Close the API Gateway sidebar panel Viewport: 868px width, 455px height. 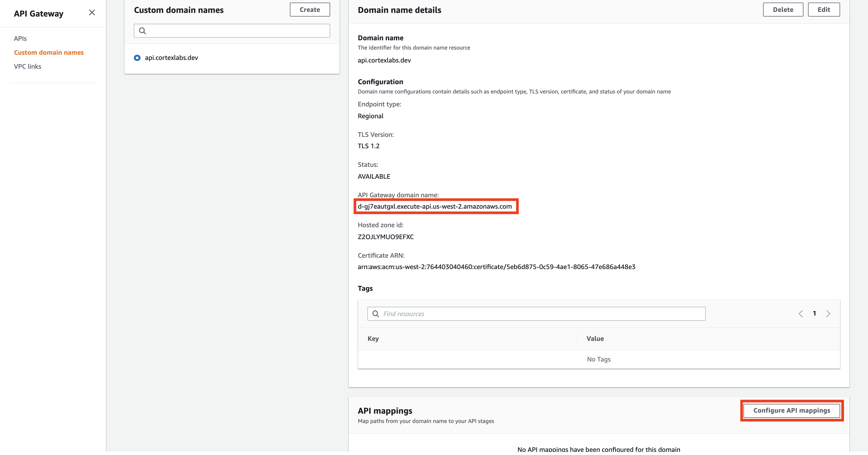[92, 13]
